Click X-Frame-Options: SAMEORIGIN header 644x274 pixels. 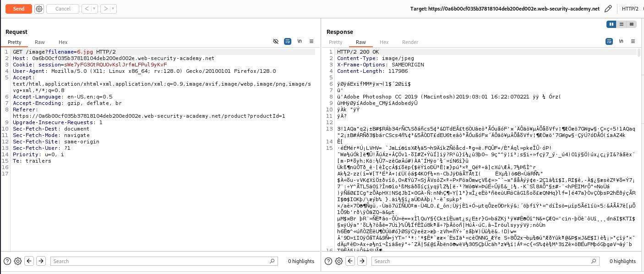point(380,65)
